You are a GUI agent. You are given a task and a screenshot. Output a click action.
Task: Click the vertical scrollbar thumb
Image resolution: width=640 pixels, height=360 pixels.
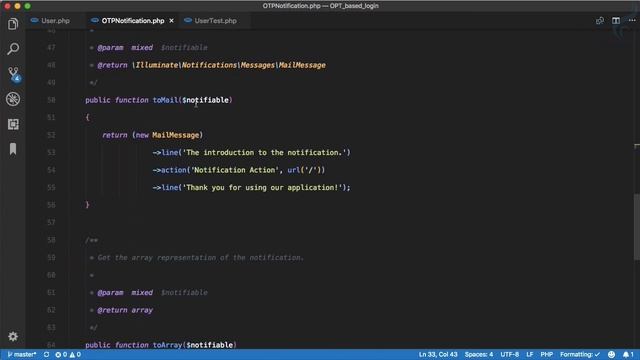tap(637, 226)
